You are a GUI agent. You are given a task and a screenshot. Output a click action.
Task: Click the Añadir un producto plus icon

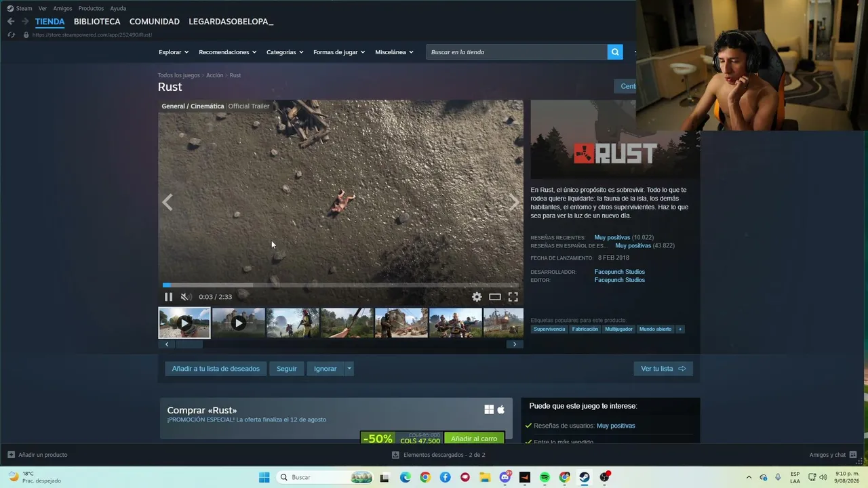(11, 455)
